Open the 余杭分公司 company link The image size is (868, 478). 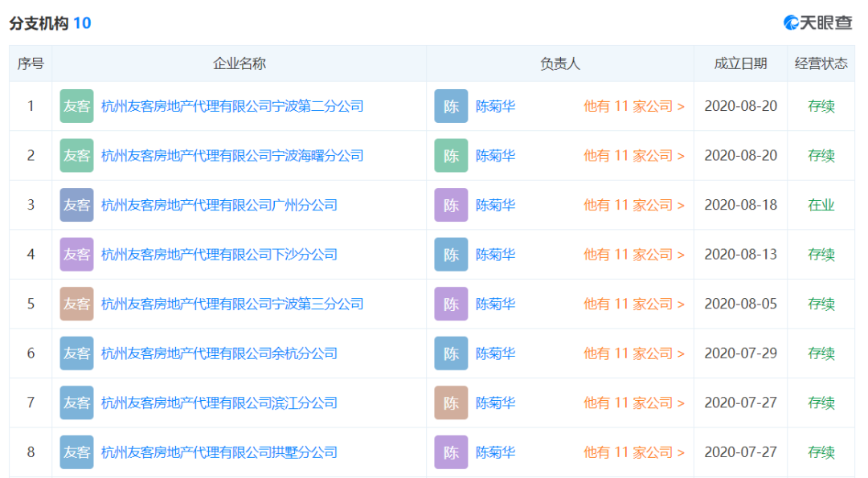(x=219, y=353)
